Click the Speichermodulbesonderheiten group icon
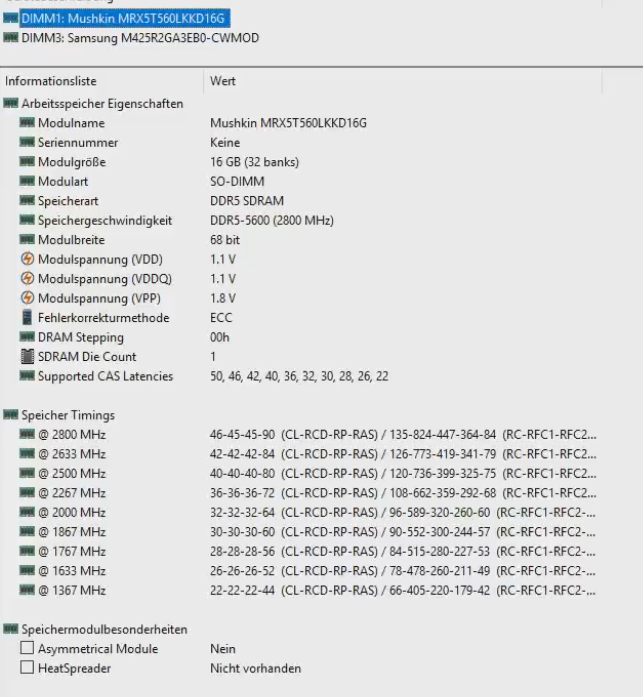This screenshot has height=697, width=643. pos(11,629)
